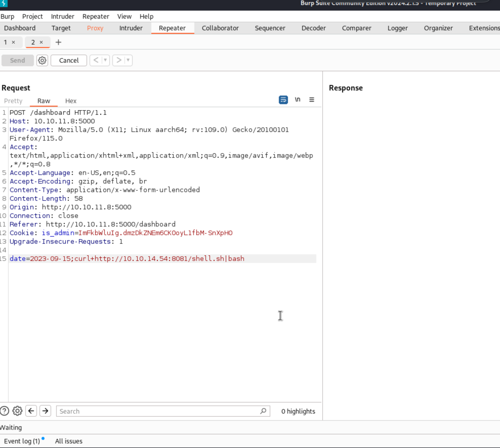Click the Response panel heading
Viewport: 500px width, 448px height.
(x=346, y=88)
